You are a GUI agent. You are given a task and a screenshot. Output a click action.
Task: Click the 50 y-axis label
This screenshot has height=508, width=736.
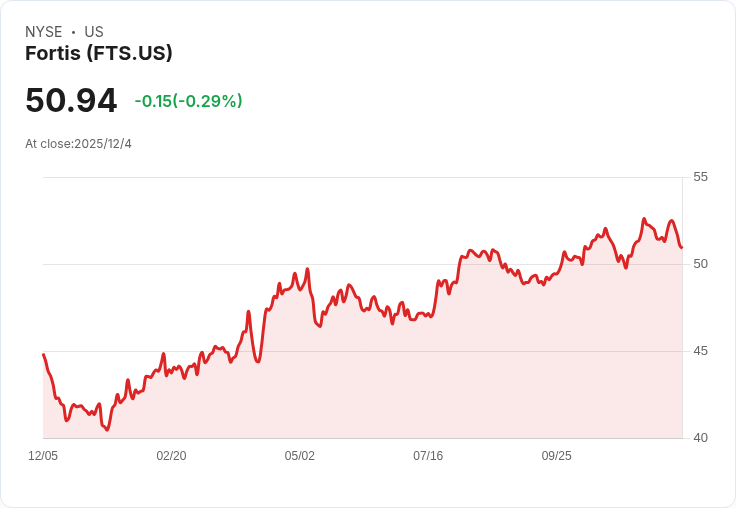(700, 264)
